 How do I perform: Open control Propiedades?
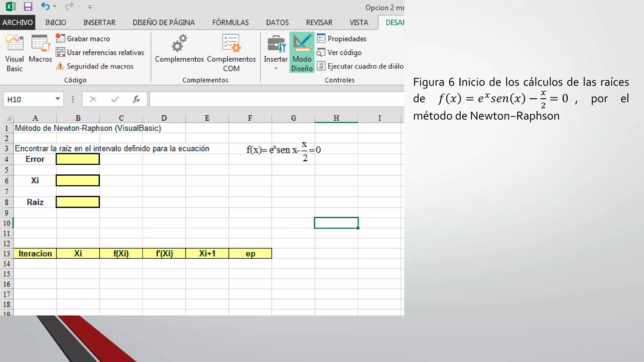(x=342, y=39)
